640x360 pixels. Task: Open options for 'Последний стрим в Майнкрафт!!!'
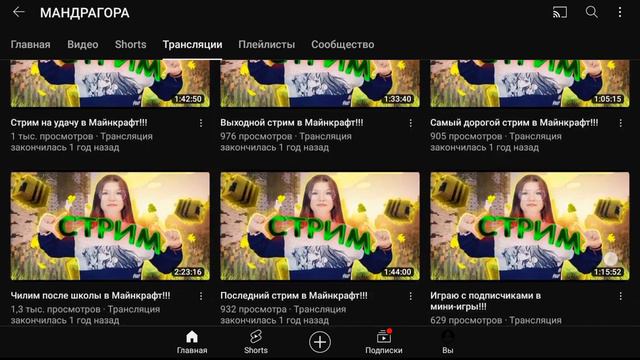click(x=411, y=296)
